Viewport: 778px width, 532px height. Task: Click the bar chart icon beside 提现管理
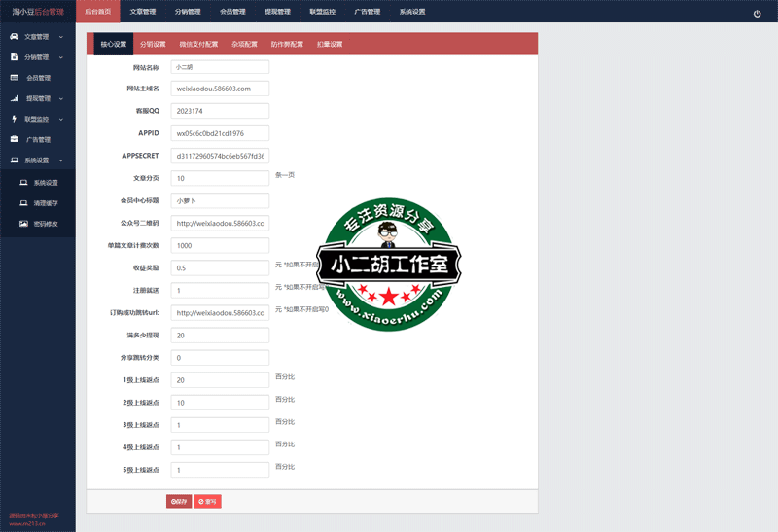point(14,98)
